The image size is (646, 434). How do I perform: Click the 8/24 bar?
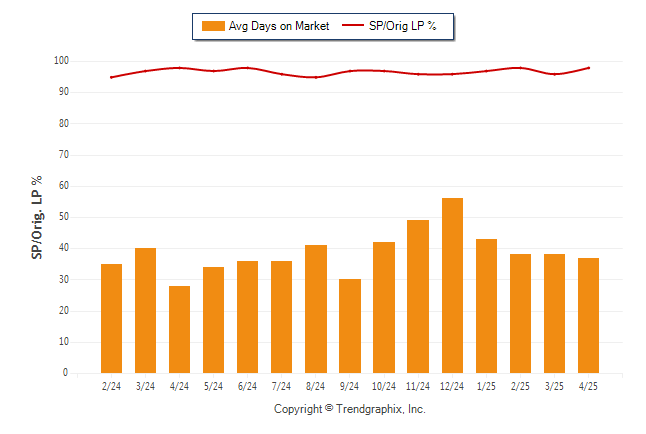316,309
